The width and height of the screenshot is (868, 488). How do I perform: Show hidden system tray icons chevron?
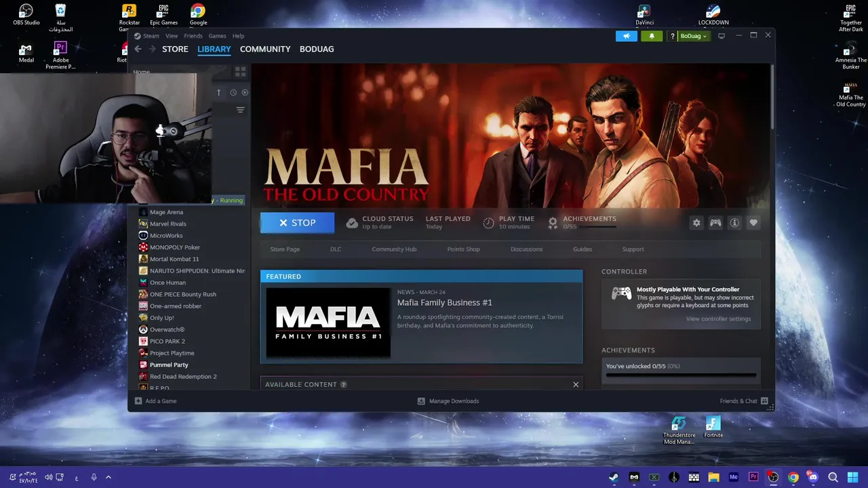point(108,477)
